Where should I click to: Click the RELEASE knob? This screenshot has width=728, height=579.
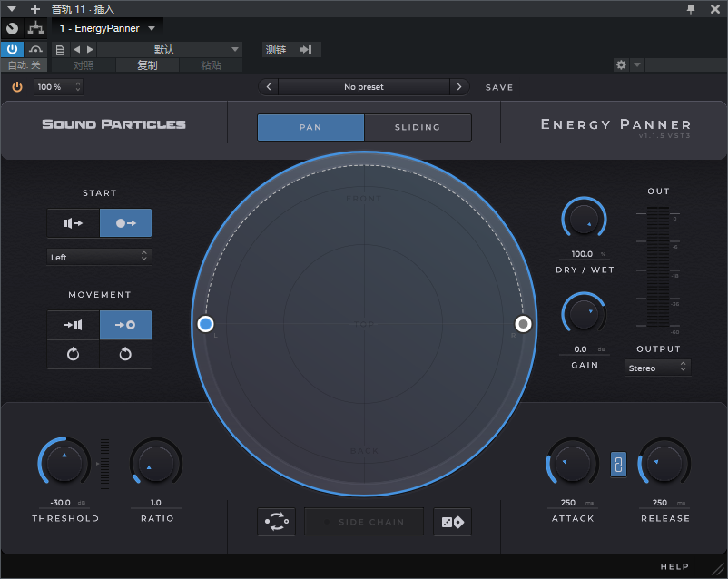[664, 464]
